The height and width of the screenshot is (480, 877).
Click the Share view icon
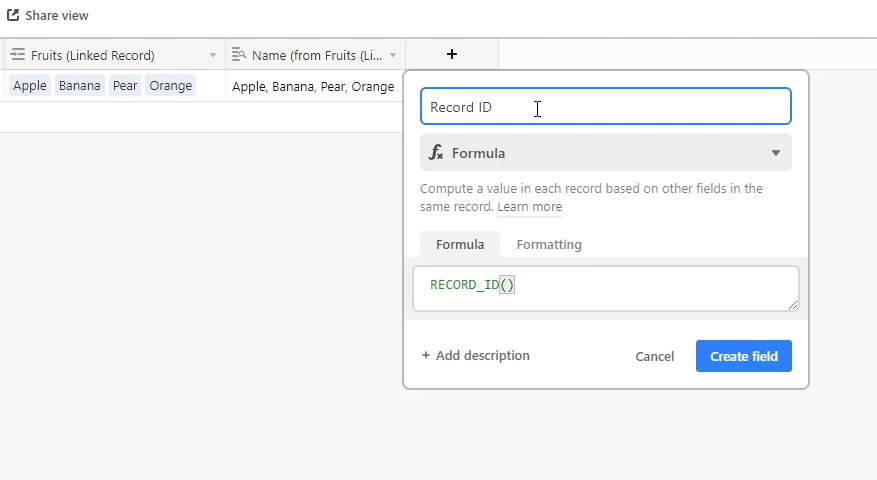[13, 15]
